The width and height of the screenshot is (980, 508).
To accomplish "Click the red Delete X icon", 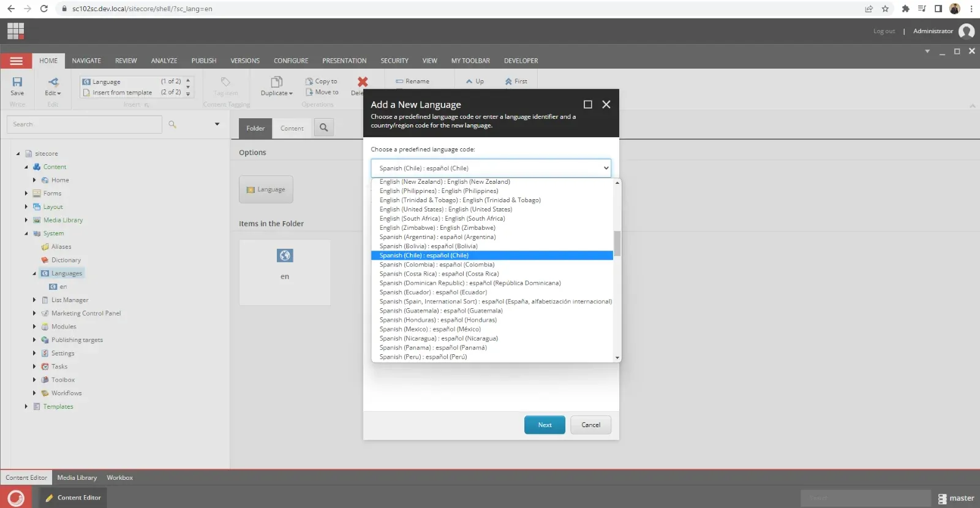I will click(x=362, y=82).
